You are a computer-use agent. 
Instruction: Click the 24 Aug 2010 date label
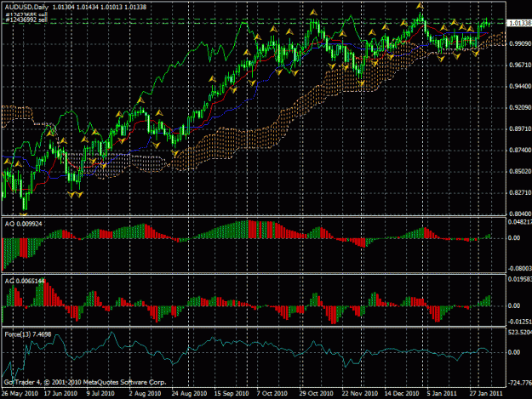(x=189, y=394)
